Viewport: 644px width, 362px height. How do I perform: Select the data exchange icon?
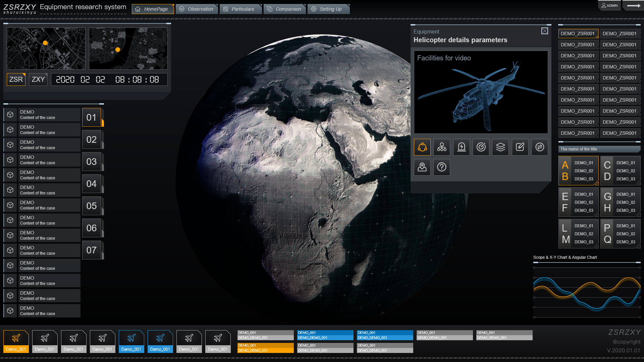[539, 147]
